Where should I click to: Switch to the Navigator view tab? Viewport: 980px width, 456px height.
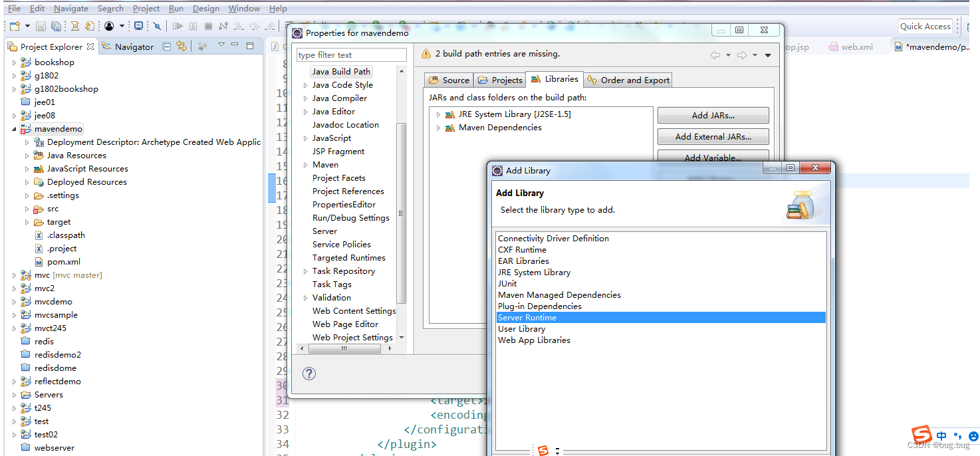[127, 47]
